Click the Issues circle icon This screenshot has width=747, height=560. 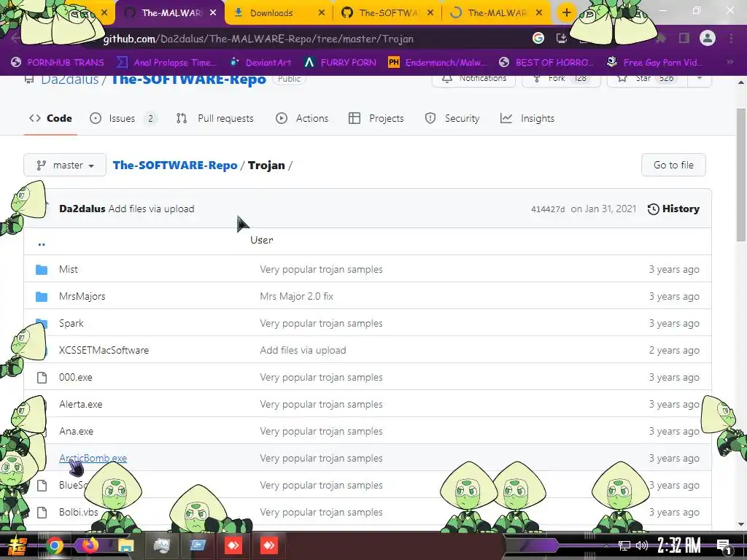tap(96, 118)
